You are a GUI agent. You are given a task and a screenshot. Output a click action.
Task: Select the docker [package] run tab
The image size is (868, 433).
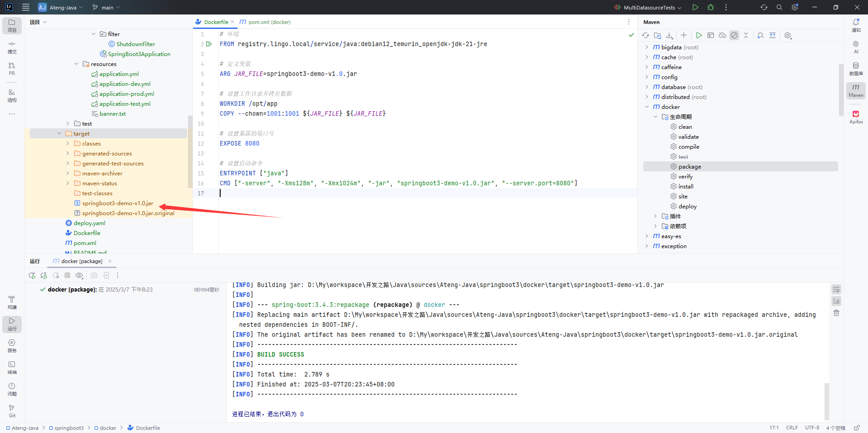81,261
